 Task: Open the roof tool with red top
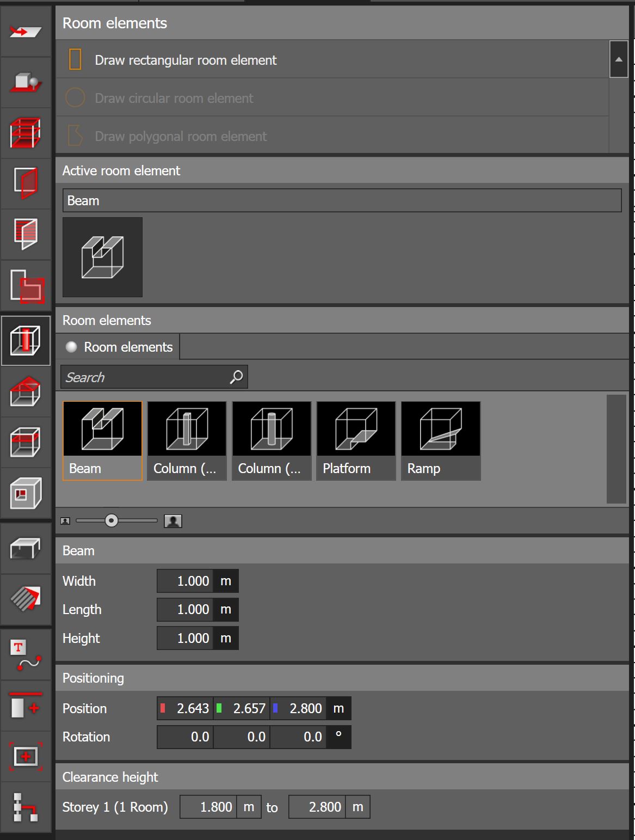[26, 392]
